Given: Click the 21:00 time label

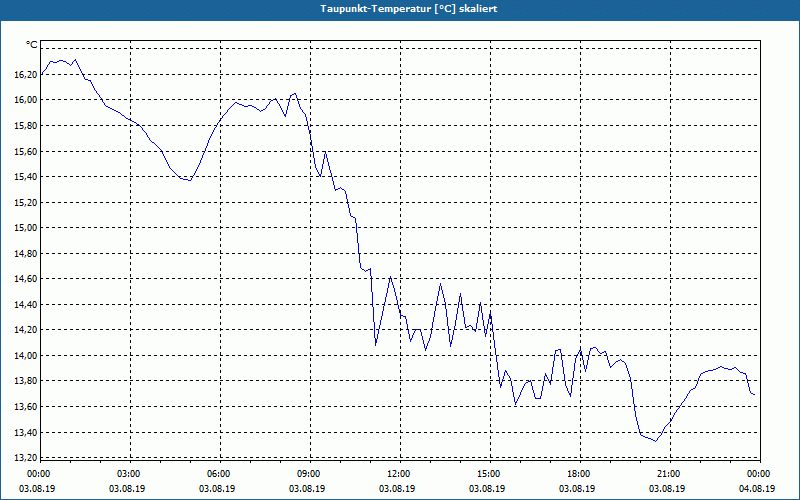Looking at the screenshot, I should pyautogui.click(x=667, y=474).
